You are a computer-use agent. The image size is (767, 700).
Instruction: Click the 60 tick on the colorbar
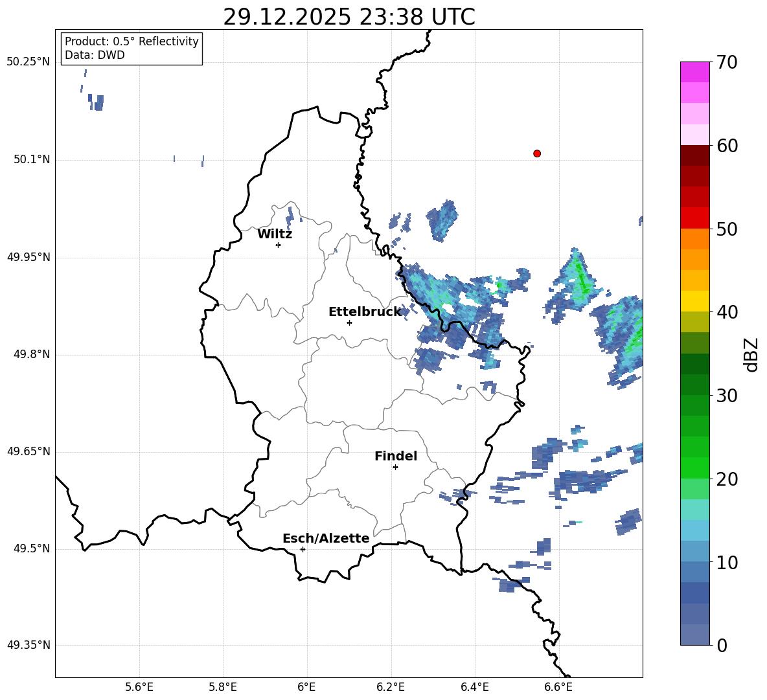[727, 146]
